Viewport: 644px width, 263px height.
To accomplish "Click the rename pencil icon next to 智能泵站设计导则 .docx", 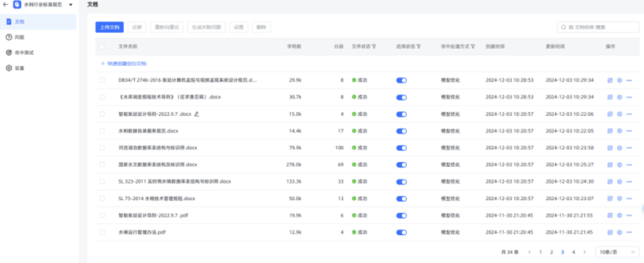I will 197,114.
